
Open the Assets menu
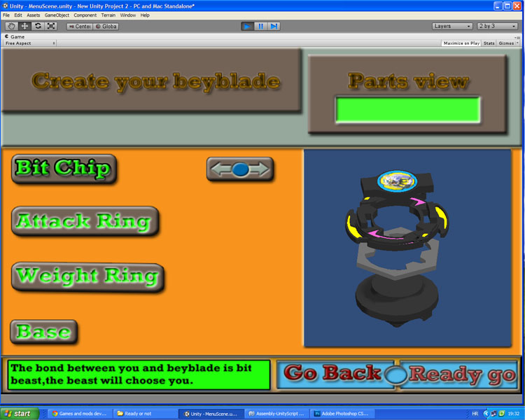pos(33,15)
